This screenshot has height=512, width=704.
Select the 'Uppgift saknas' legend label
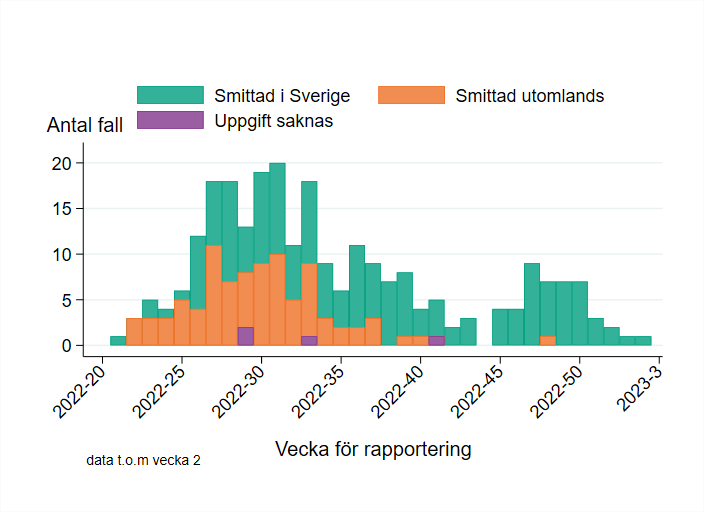pos(273,120)
